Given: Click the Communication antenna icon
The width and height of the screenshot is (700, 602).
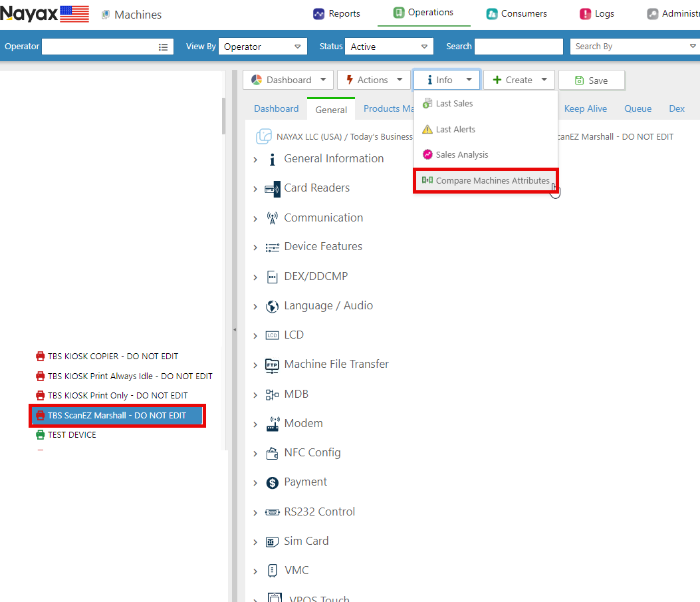Looking at the screenshot, I should (272, 218).
